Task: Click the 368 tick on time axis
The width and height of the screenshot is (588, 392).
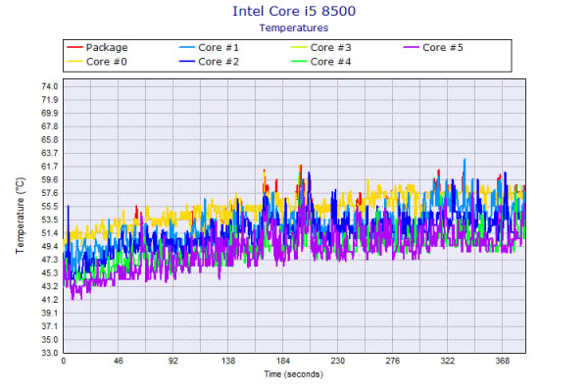Action: (x=503, y=361)
